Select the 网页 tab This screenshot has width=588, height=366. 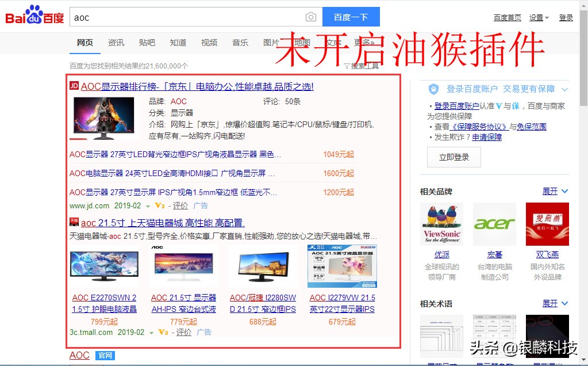point(84,43)
